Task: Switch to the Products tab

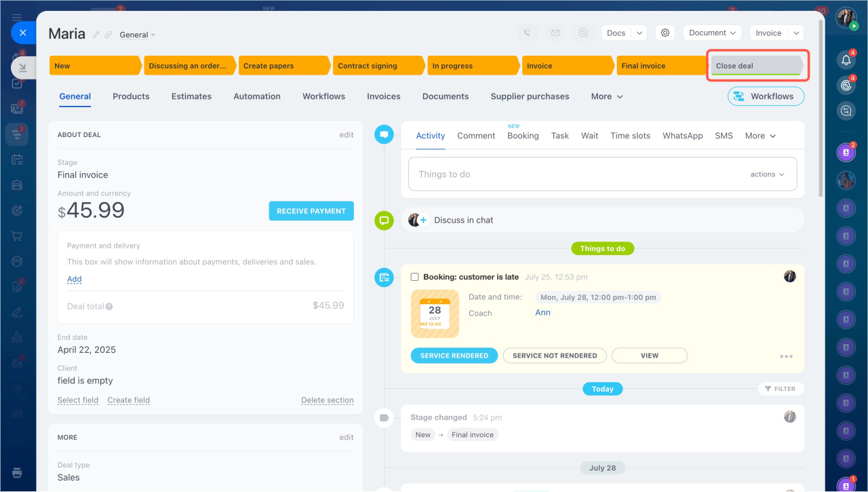Action: tap(131, 96)
